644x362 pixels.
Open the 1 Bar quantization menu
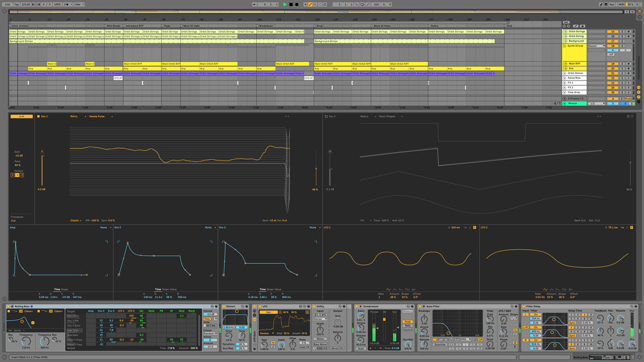point(79,4)
